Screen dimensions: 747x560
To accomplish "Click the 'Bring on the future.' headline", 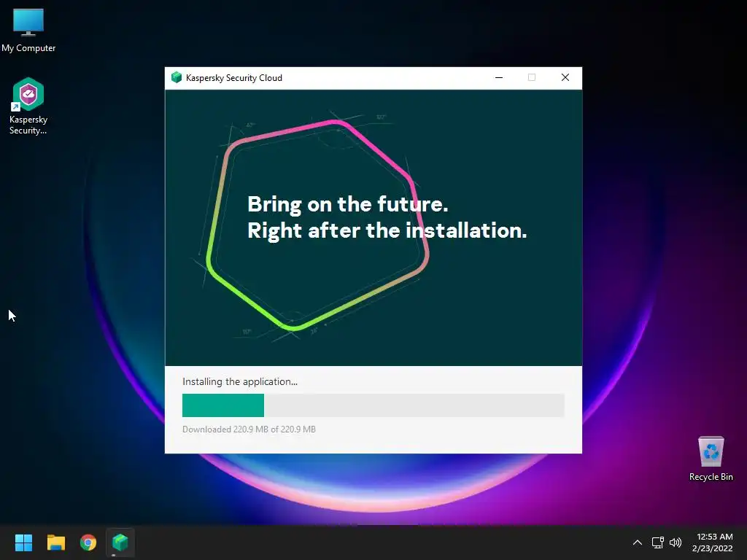I will (x=348, y=204).
